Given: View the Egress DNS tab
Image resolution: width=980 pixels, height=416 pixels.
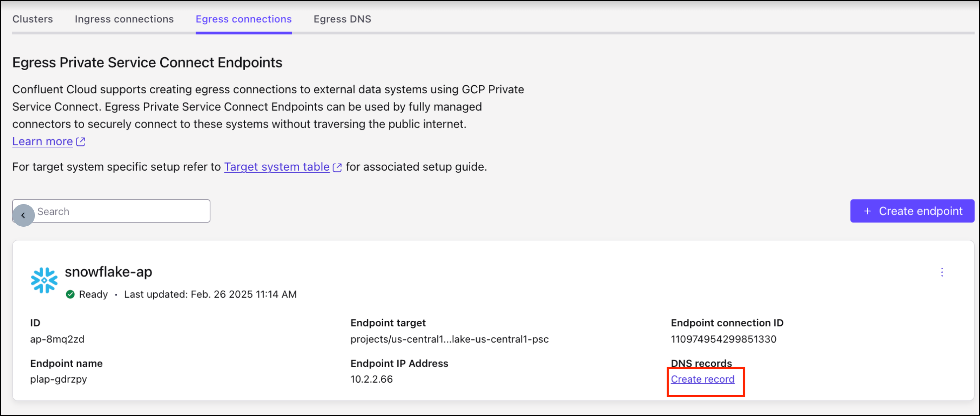Looking at the screenshot, I should point(342,19).
